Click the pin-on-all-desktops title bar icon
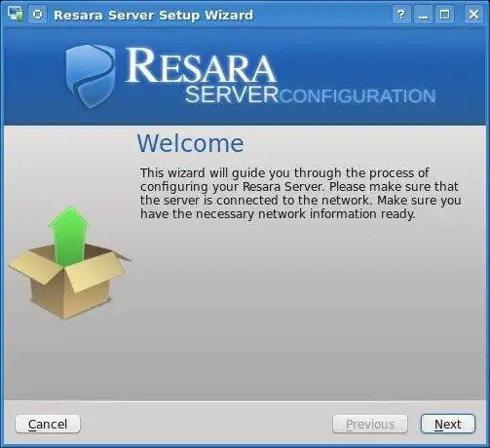 [x=38, y=15]
